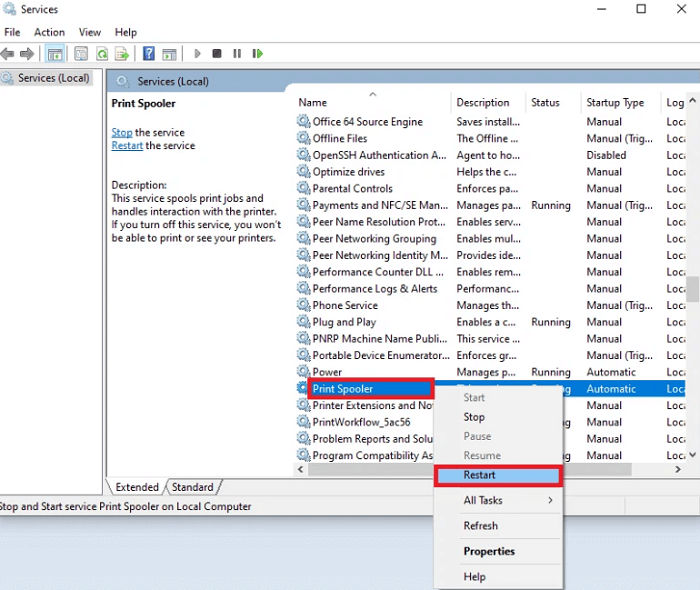
Task: Sort by the Name column header
Action: click(374, 103)
